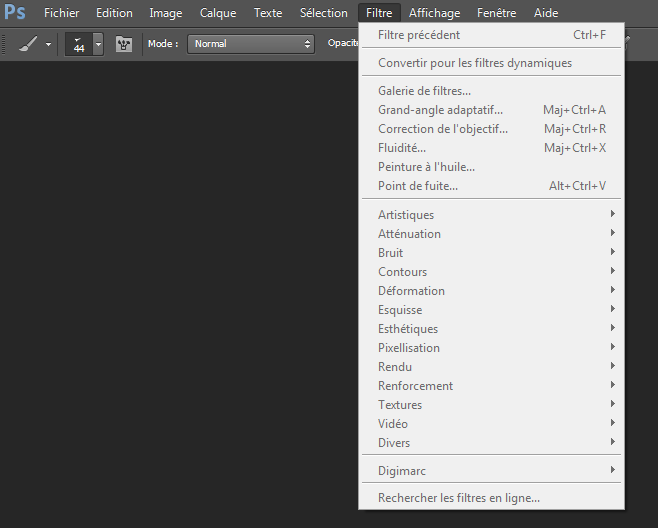Expand the Artistiques submenu

pyautogui.click(x=491, y=214)
